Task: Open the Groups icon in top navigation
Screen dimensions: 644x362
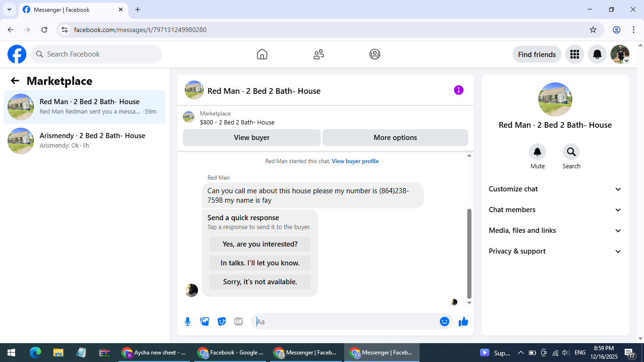Action: (375, 54)
